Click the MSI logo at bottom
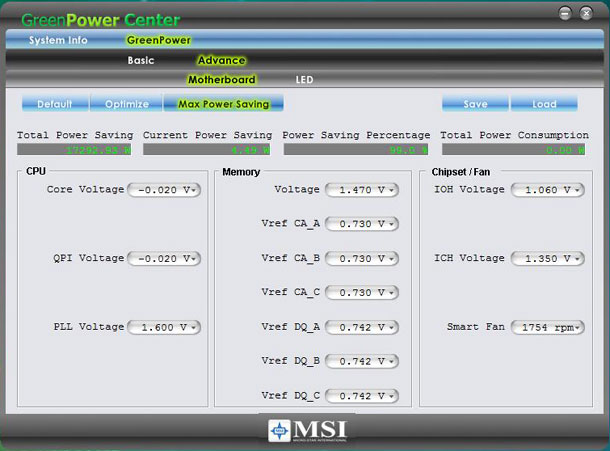610x451 pixels. click(x=307, y=430)
